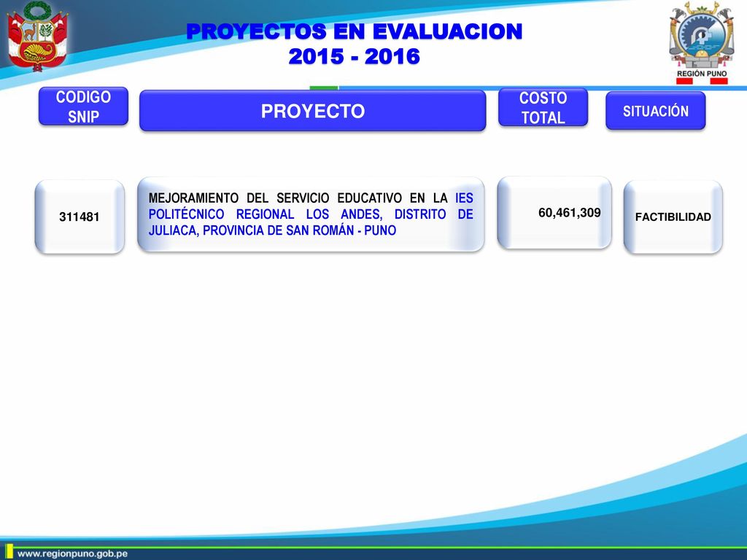This screenshot has height=560, width=747.
Task: Click the PROYECTO header box
Action: click(312, 111)
